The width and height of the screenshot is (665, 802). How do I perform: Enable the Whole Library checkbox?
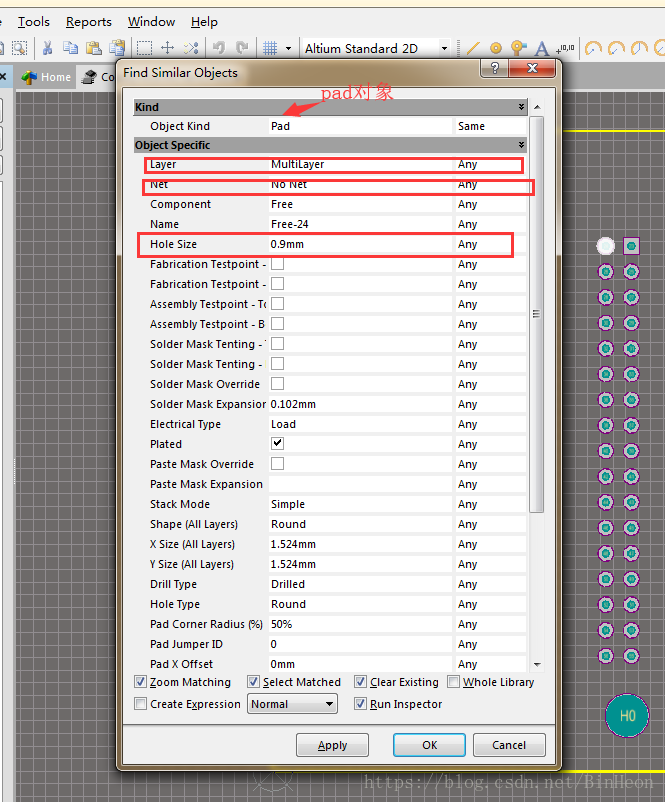click(454, 682)
